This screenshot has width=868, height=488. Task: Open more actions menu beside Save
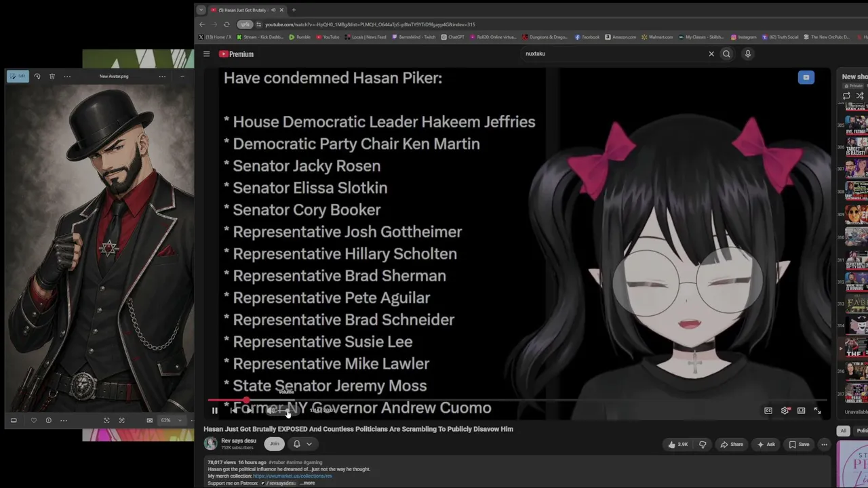pos(824,445)
